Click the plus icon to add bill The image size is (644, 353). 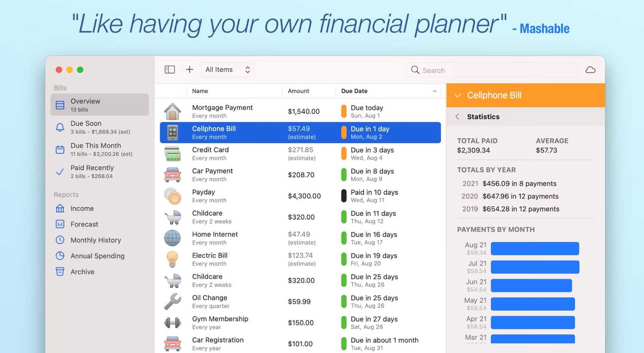tap(189, 69)
